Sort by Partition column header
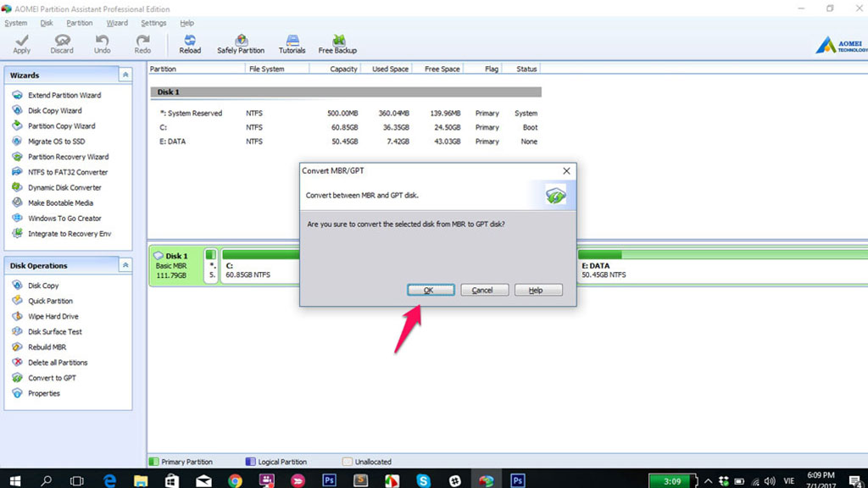The width and height of the screenshot is (868, 488). click(196, 69)
